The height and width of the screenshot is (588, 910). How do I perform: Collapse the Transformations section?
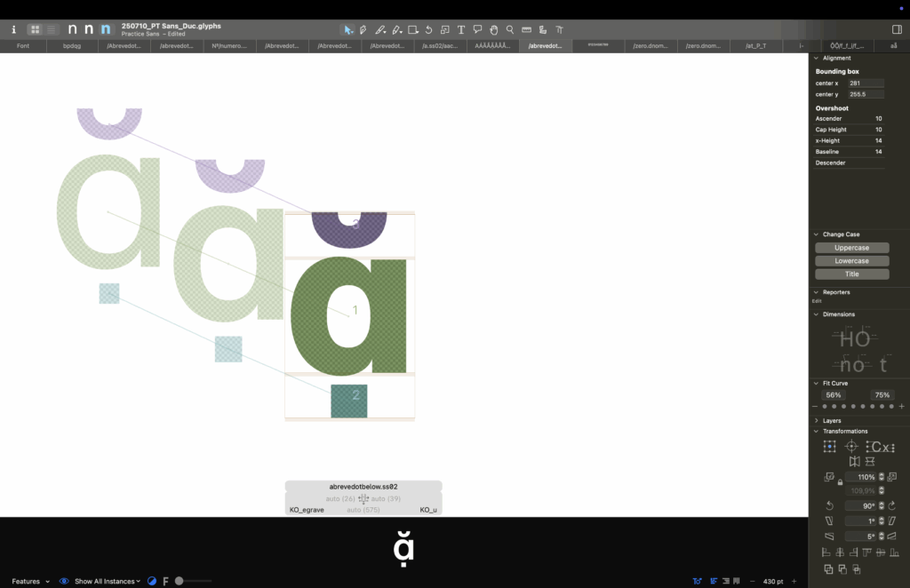[x=816, y=432]
